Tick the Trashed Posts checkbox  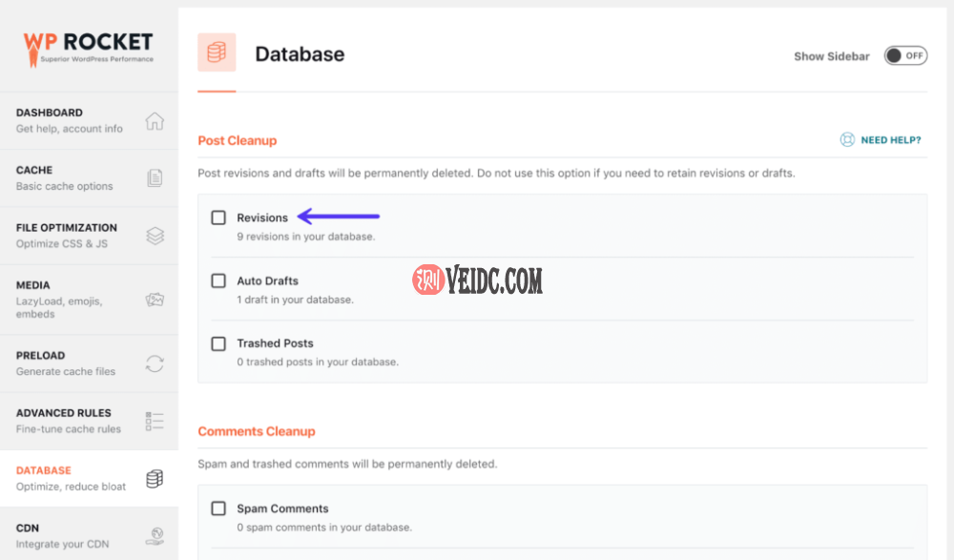point(218,343)
